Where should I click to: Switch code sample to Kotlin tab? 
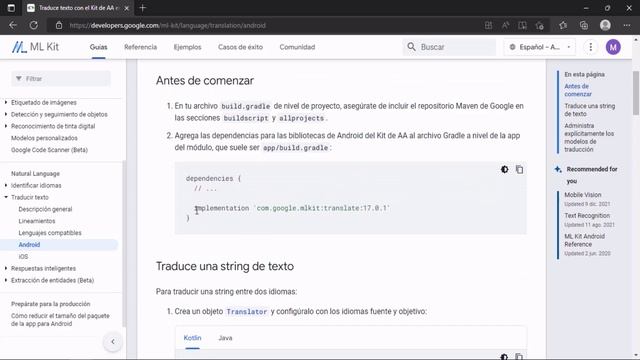pyautogui.click(x=192, y=338)
